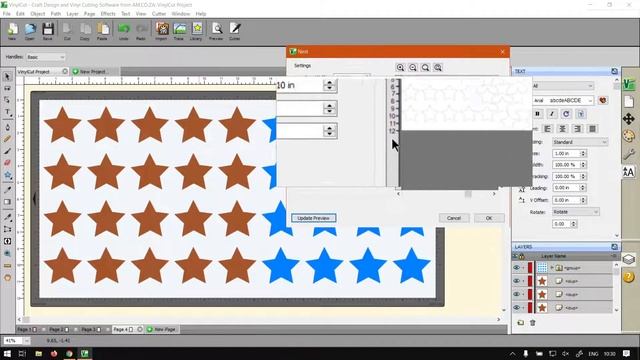
Task: Open the wrench Style settings panel icon
Action: [x=629, y=154]
